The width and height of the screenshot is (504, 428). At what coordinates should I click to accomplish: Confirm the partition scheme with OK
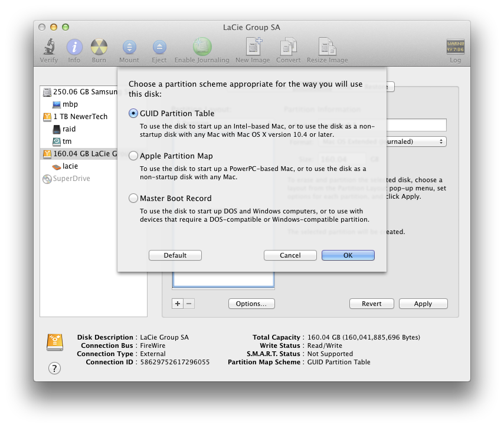tap(348, 256)
